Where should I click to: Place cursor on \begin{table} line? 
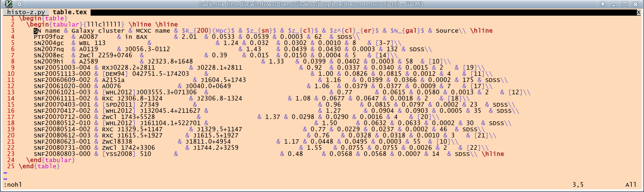[x=40, y=18]
